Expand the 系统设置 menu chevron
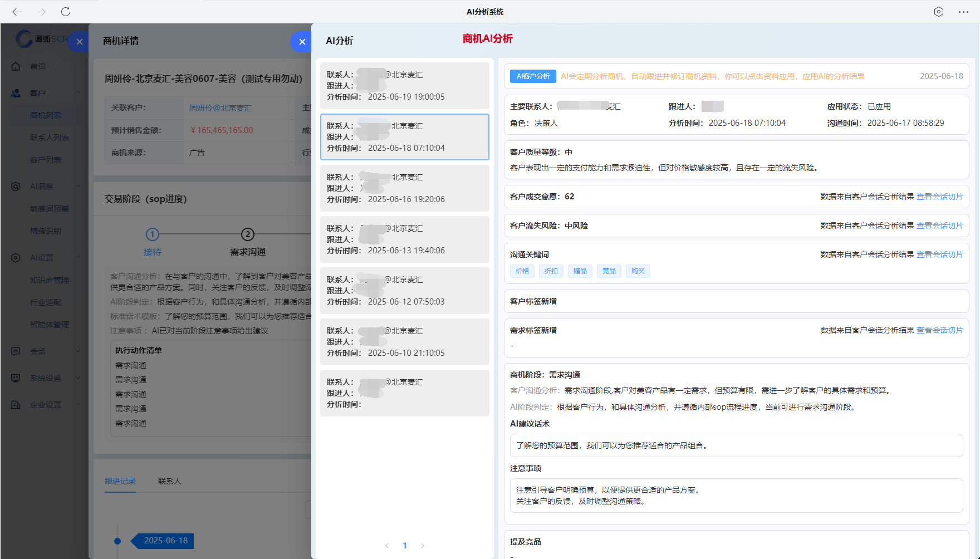 tap(78, 378)
